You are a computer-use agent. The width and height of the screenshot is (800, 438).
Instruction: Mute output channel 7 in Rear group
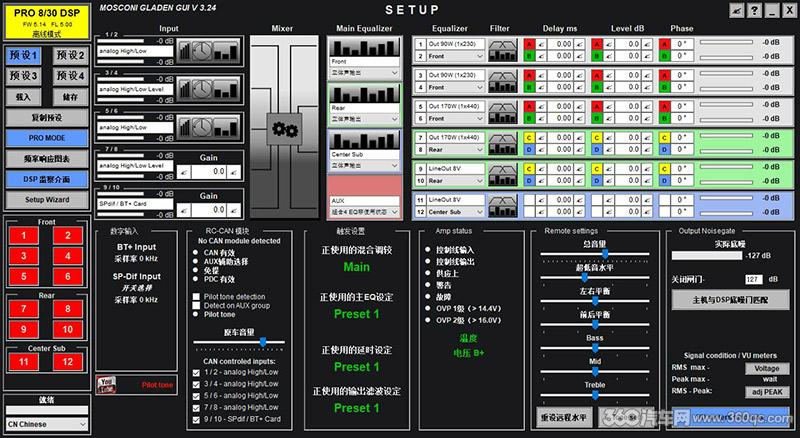coord(23,309)
